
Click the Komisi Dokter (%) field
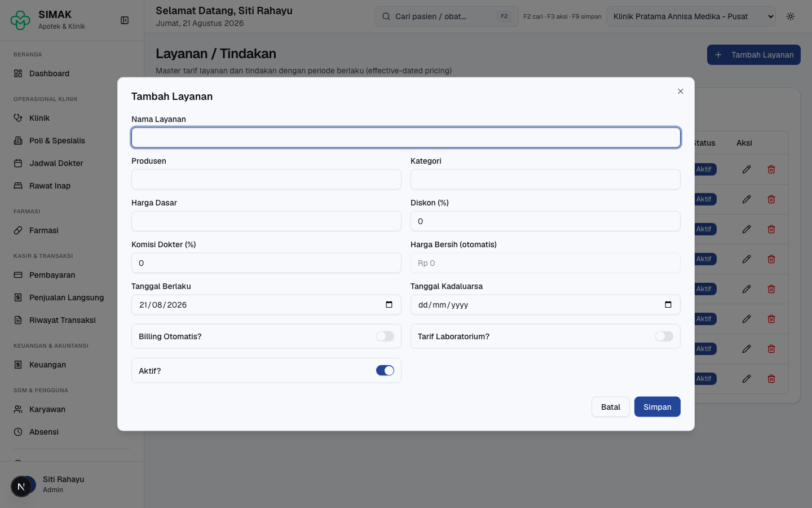click(266, 263)
